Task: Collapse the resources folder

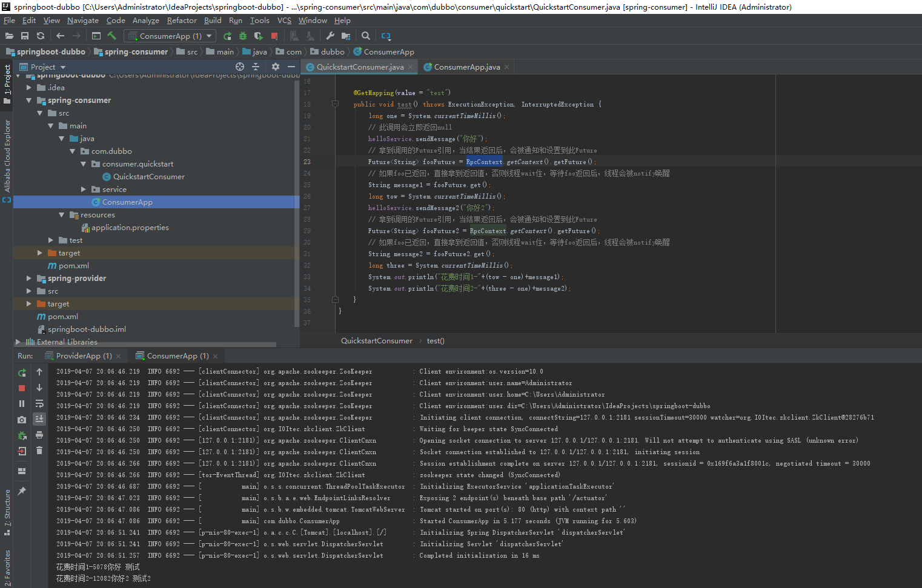Action: [x=62, y=215]
